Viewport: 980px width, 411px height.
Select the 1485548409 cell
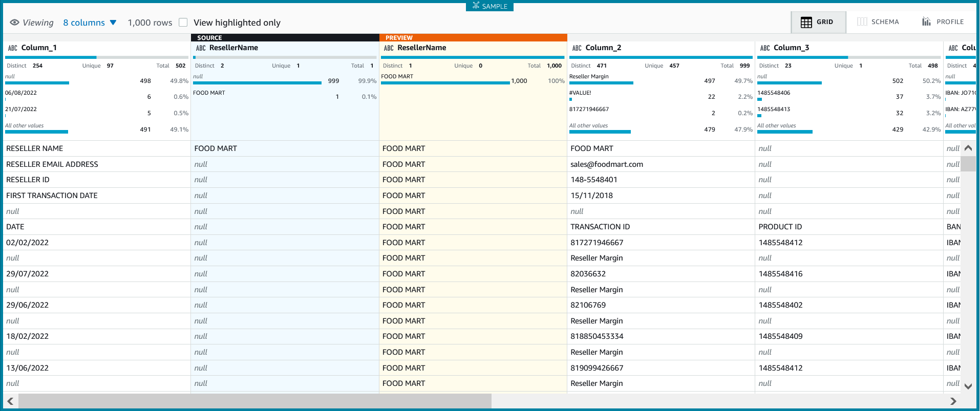[849, 336]
